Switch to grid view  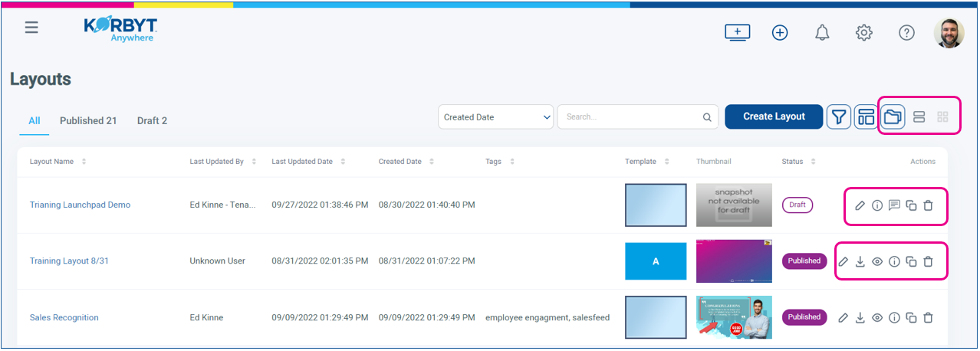click(943, 117)
